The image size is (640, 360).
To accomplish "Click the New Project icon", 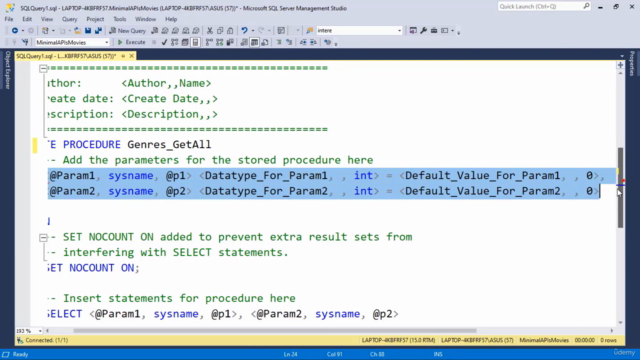I will click(45, 31).
